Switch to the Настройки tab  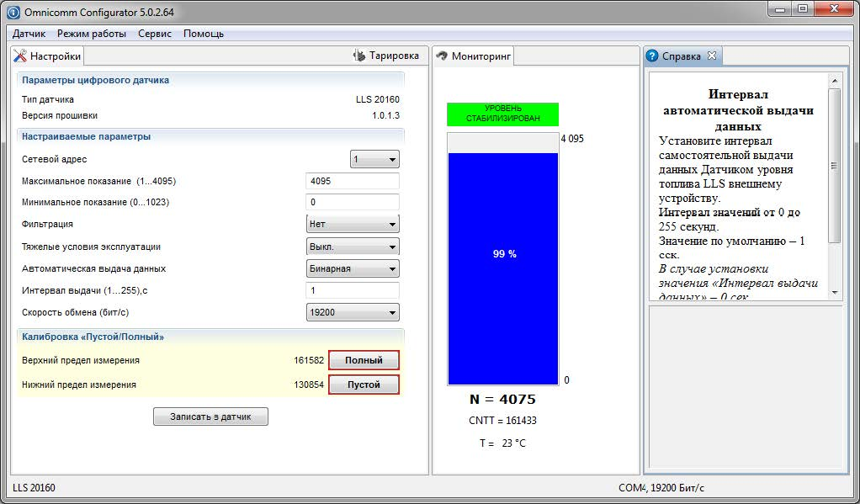click(47, 56)
